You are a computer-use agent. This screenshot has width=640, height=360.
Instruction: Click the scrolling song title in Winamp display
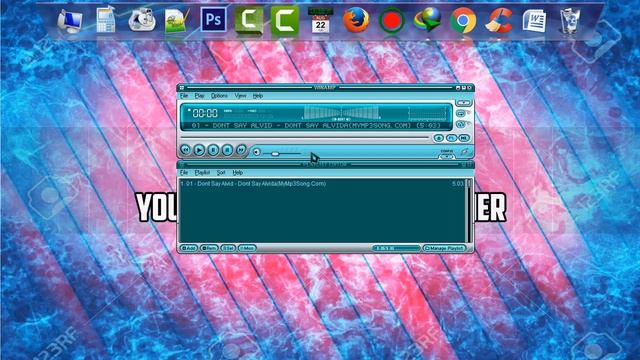pyautogui.click(x=316, y=126)
